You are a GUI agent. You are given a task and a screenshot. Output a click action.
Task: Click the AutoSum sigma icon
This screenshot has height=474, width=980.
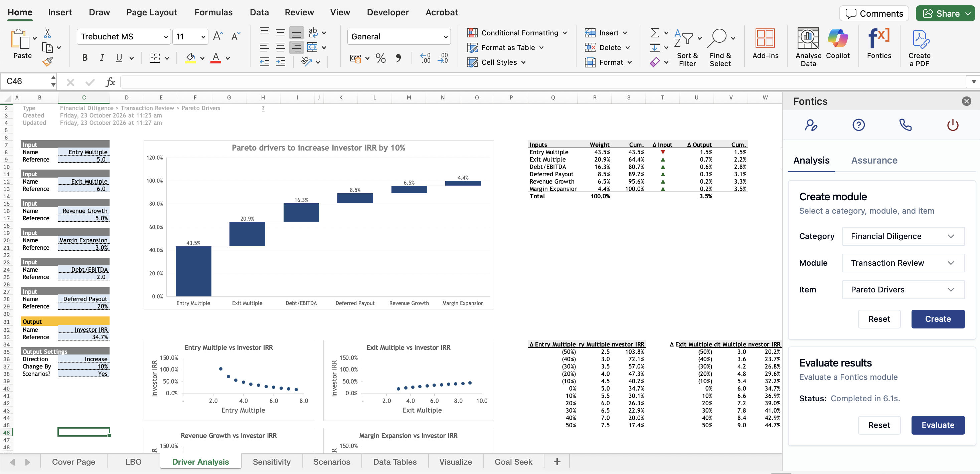click(654, 33)
